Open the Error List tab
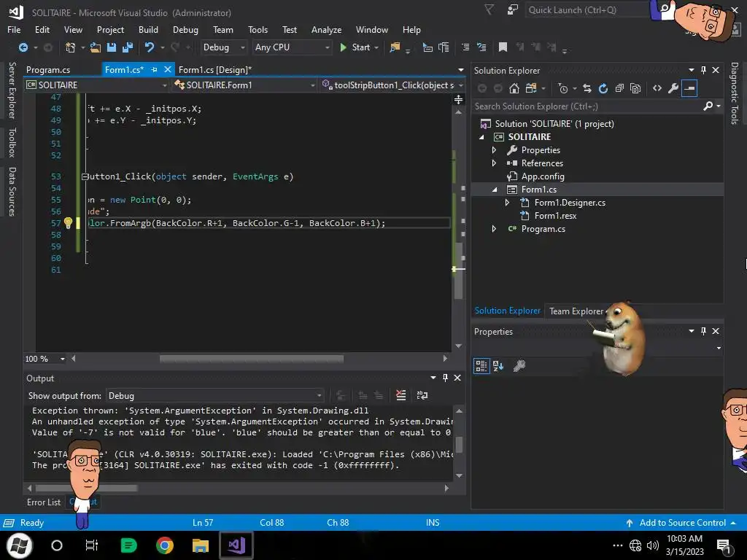Screen dimensions: 747x560 point(44,502)
